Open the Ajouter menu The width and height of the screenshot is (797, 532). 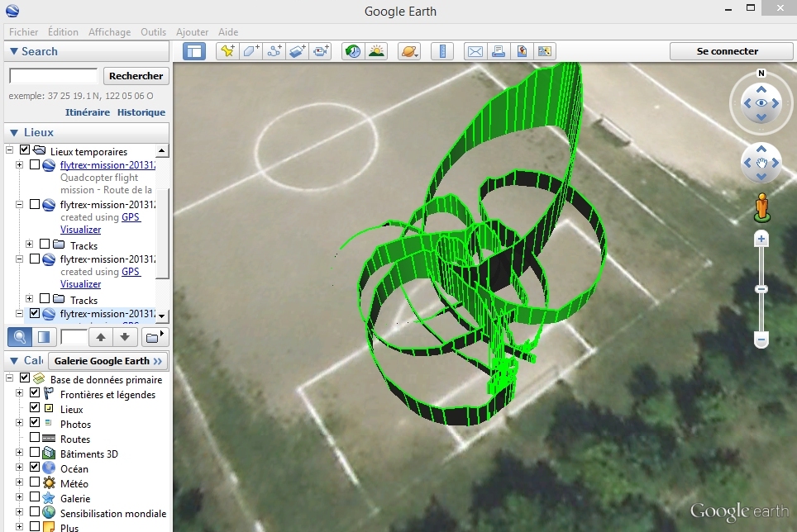click(x=192, y=32)
